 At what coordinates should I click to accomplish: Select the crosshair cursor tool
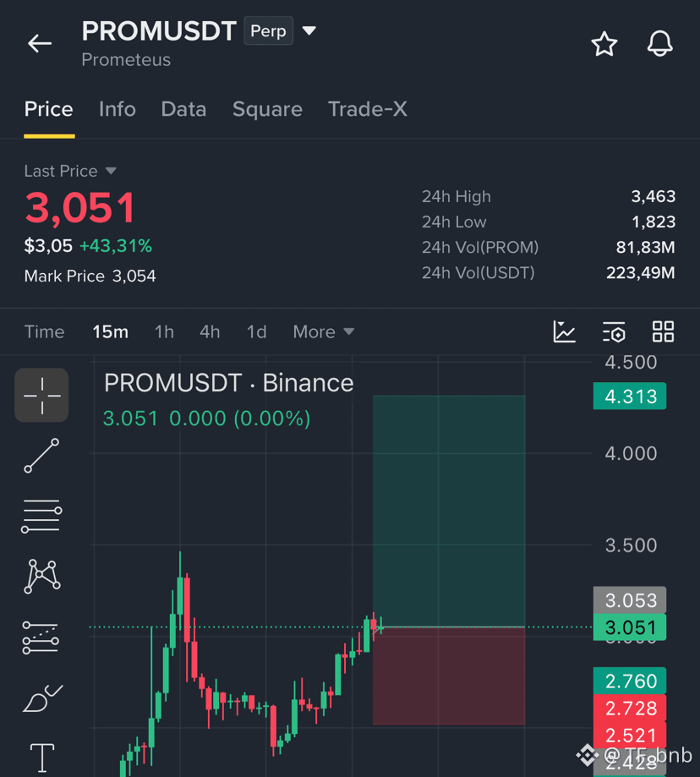coord(41,395)
